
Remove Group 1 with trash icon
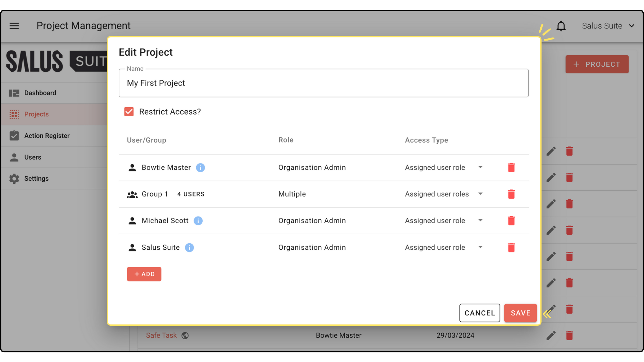[511, 194]
